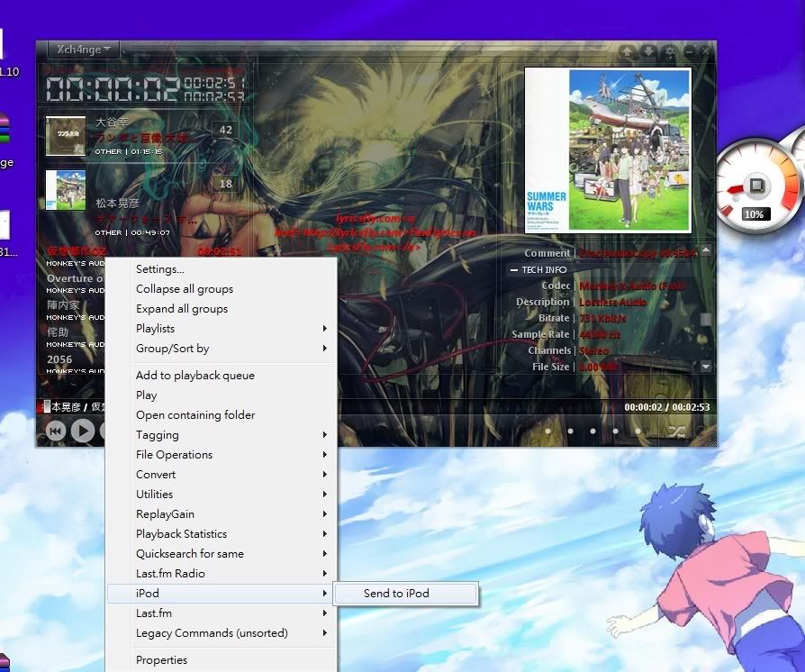
Task: Open Group/Sort by submenu
Action: pos(222,349)
